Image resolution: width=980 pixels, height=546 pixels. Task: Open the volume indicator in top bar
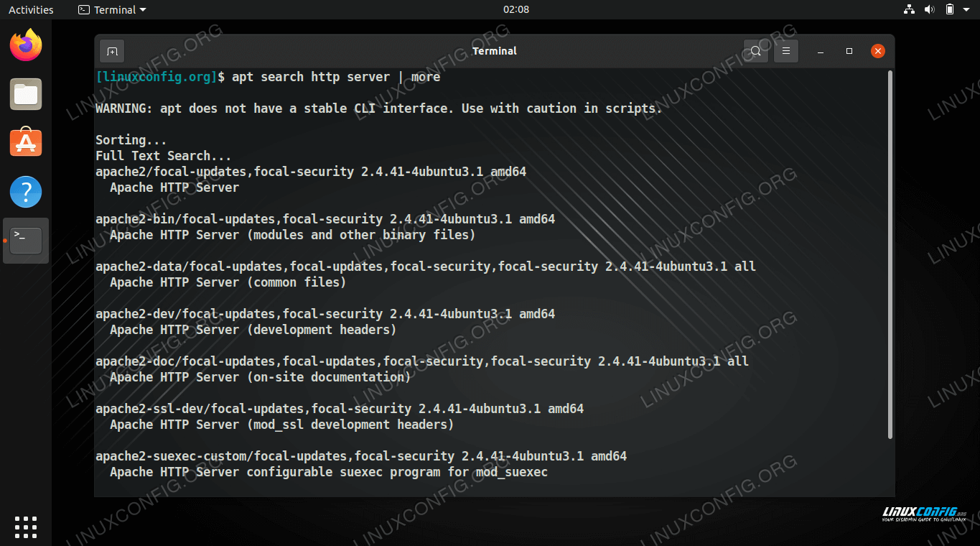pyautogui.click(x=929, y=9)
